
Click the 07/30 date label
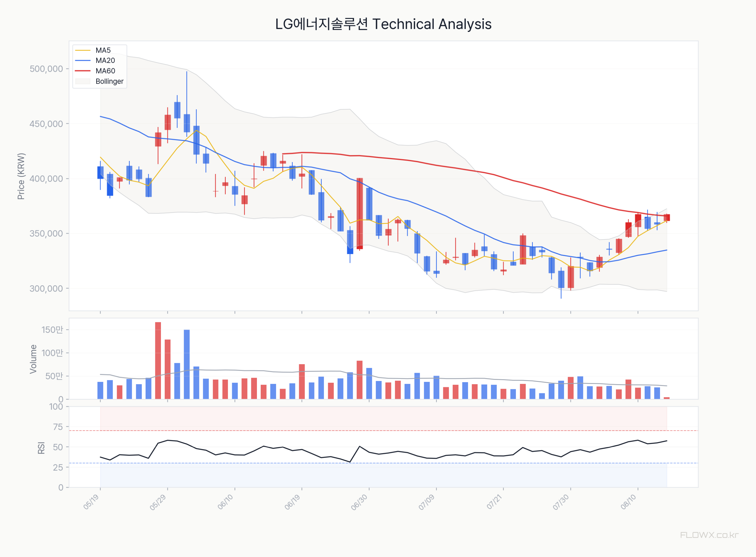[561, 502]
